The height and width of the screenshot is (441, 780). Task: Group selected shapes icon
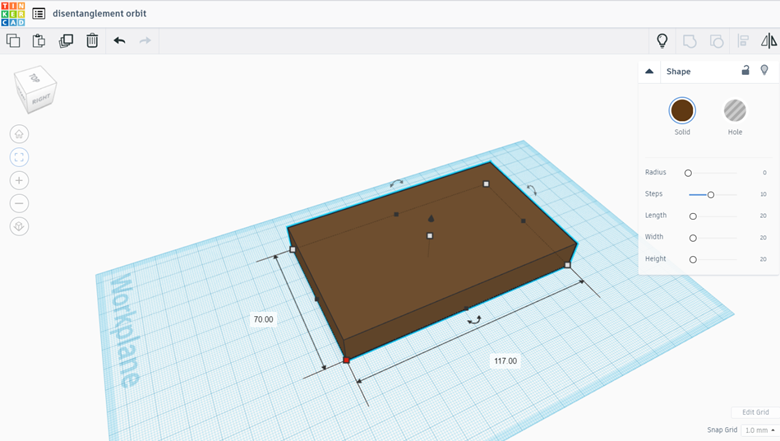coord(689,41)
